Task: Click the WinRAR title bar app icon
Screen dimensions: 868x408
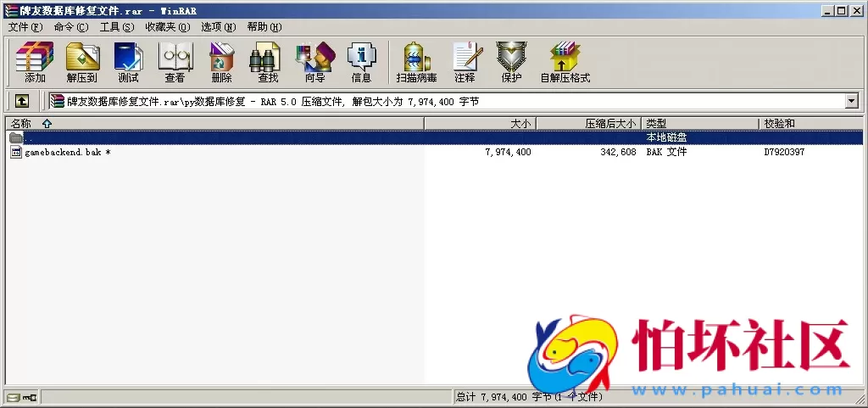Action: pos(10,10)
